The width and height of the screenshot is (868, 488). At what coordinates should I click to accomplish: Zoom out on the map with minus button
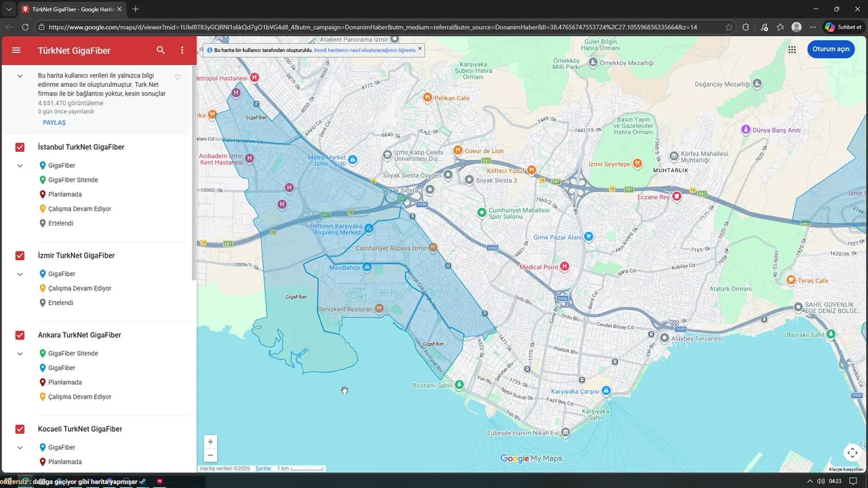(210, 455)
